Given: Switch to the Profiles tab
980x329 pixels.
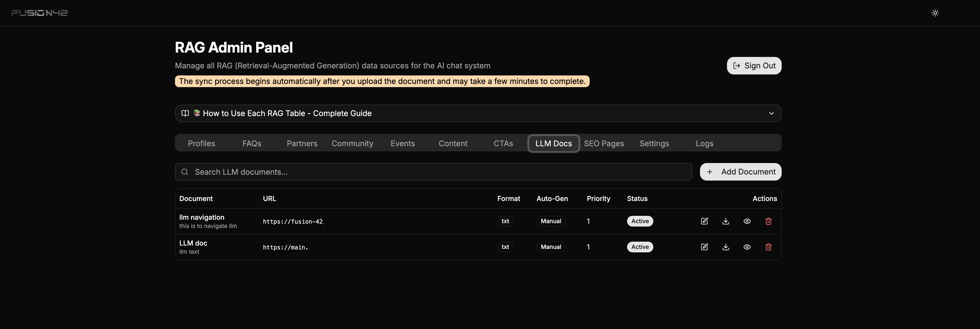Looking at the screenshot, I should tap(201, 144).
